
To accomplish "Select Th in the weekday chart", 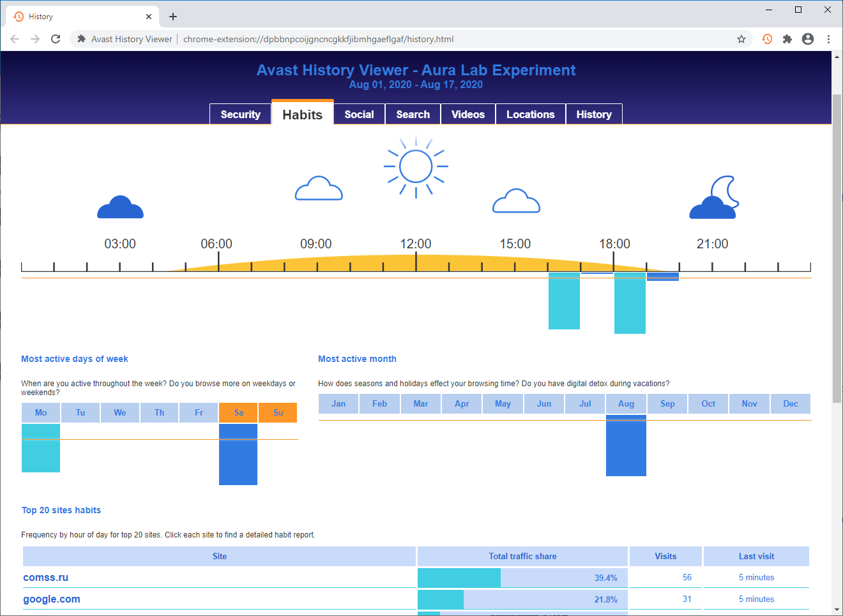I will coord(160,412).
